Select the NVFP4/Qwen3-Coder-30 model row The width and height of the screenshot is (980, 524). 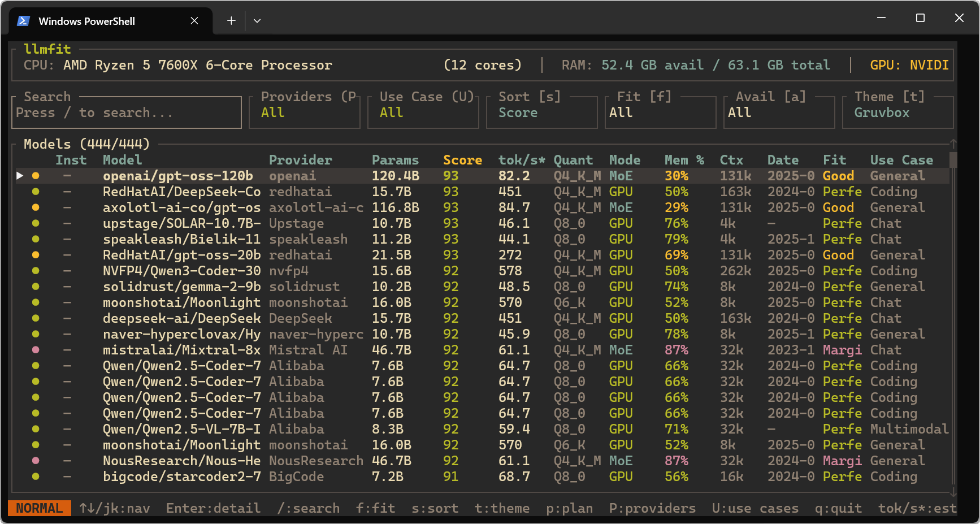click(x=181, y=271)
